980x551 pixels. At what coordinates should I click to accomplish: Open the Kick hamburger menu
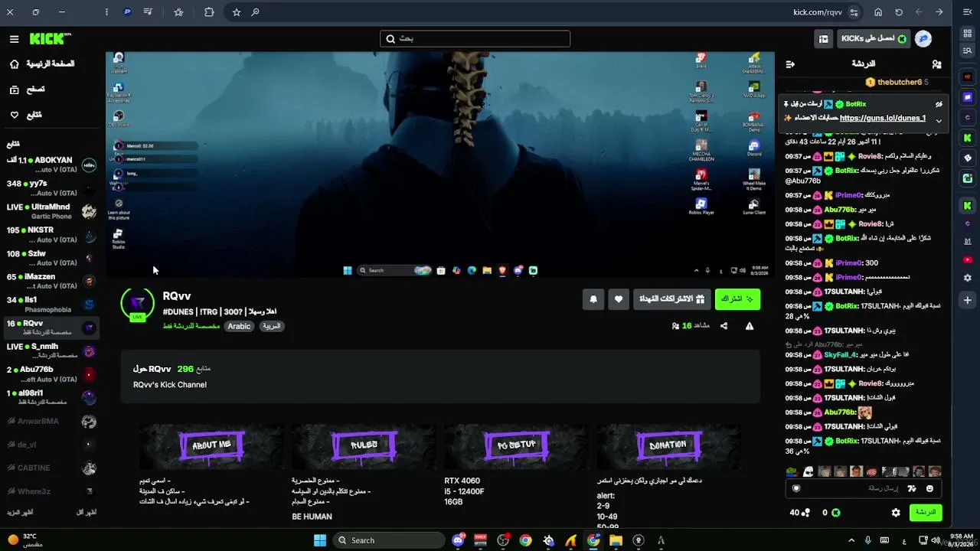tap(14, 39)
